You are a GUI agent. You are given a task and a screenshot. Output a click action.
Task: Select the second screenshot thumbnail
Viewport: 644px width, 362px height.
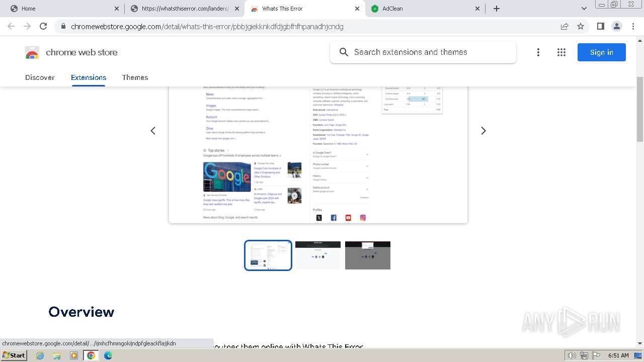click(318, 255)
